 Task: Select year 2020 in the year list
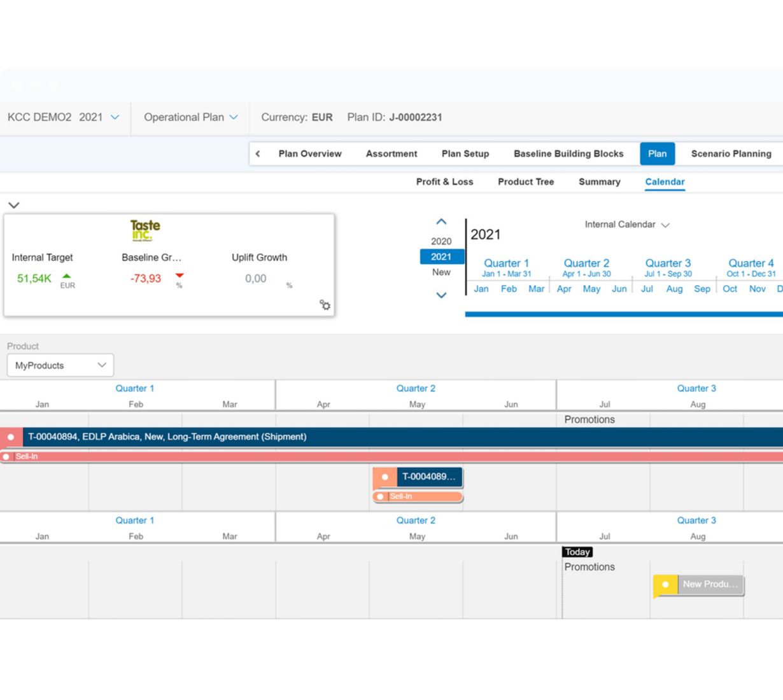[x=441, y=241]
